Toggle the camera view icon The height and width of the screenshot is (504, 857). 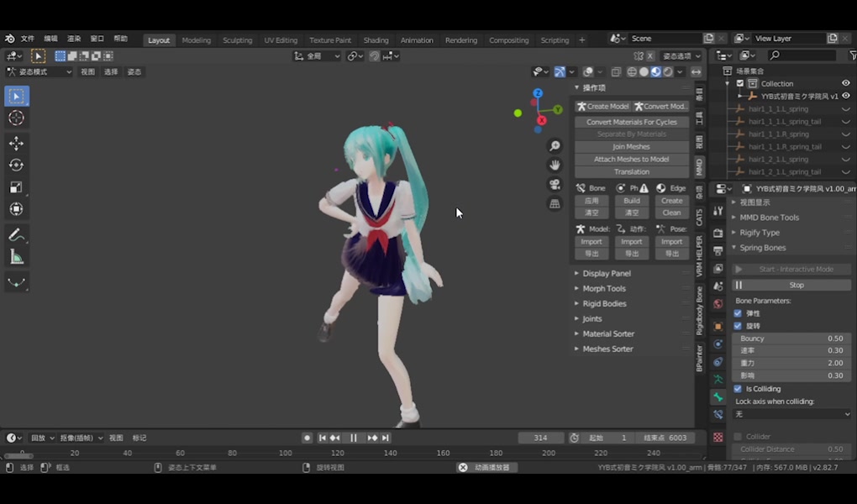[x=555, y=185]
